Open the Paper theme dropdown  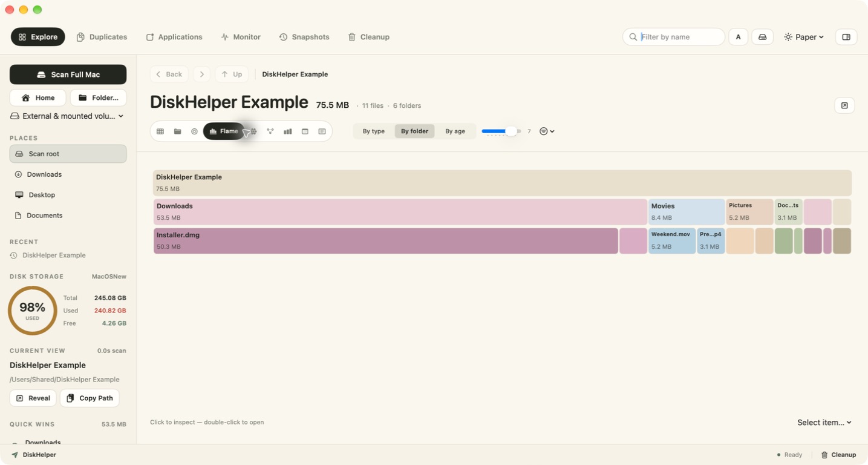pos(804,37)
